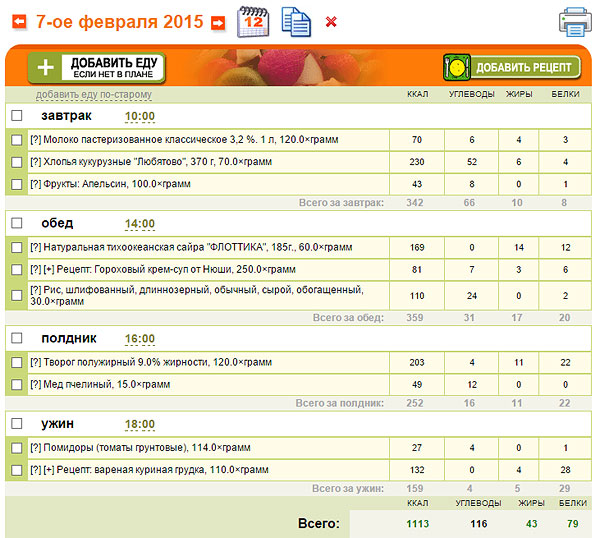Tick the завтрак meal checkbox
Viewport: 600px width, 538px height.
[x=16, y=115]
